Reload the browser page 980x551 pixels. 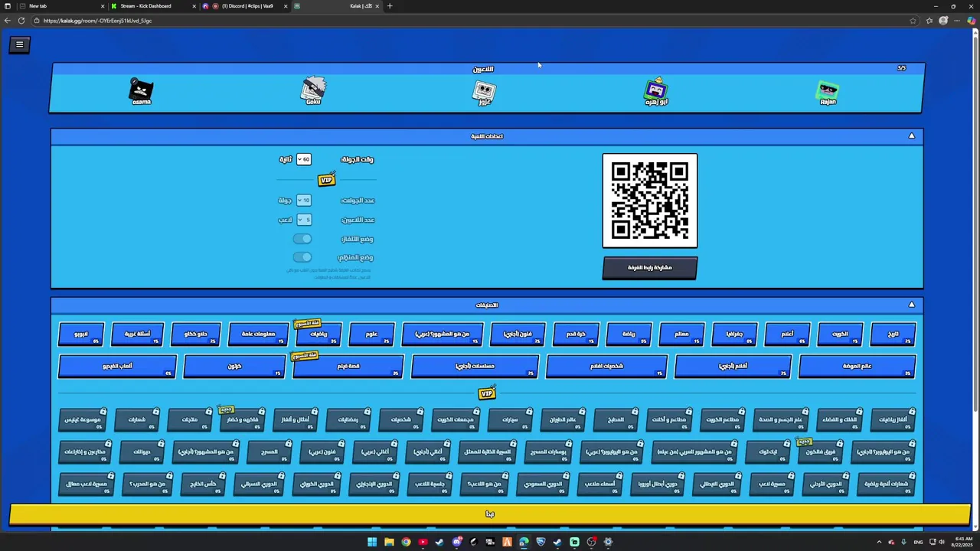coord(21,21)
